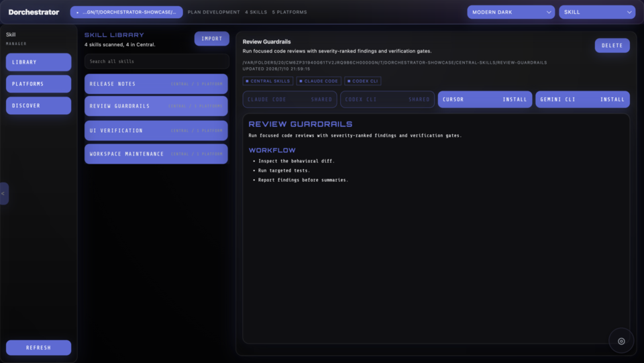Click the round target icon in the bottom-right corner

pyautogui.click(x=621, y=341)
